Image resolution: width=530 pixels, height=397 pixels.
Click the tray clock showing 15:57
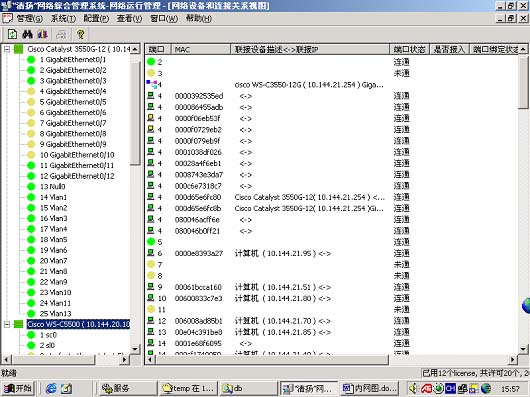click(x=510, y=389)
